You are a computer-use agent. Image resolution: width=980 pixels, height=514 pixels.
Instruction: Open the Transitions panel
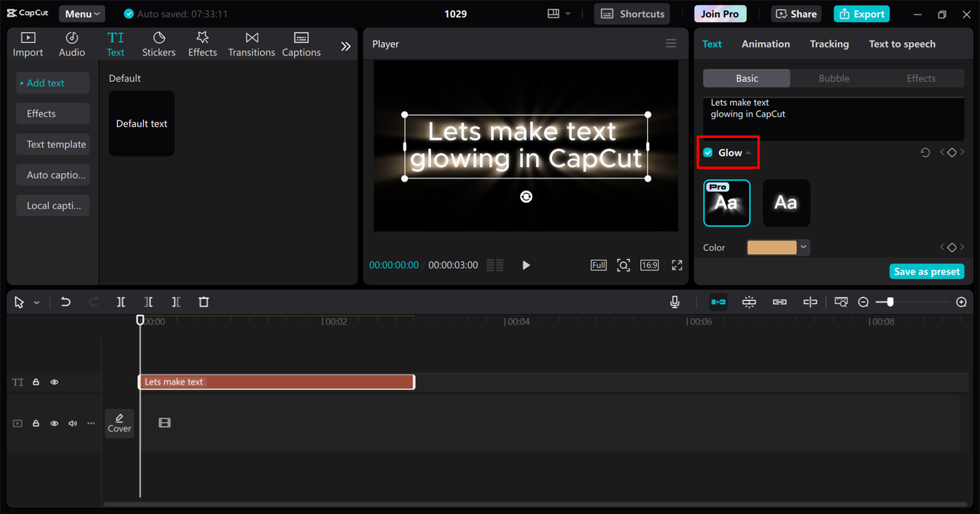(251, 44)
